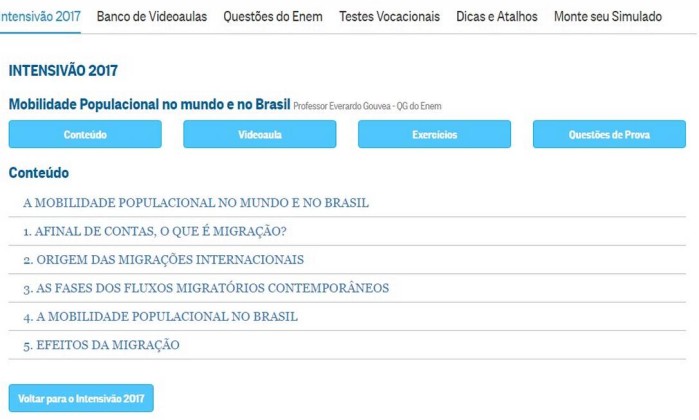Open topic 1 about what migration is

[155, 231]
